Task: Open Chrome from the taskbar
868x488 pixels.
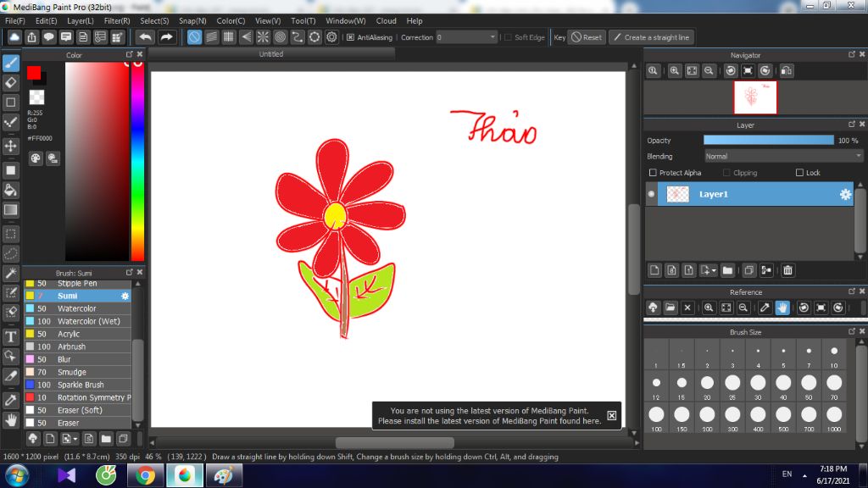Action: click(x=145, y=476)
